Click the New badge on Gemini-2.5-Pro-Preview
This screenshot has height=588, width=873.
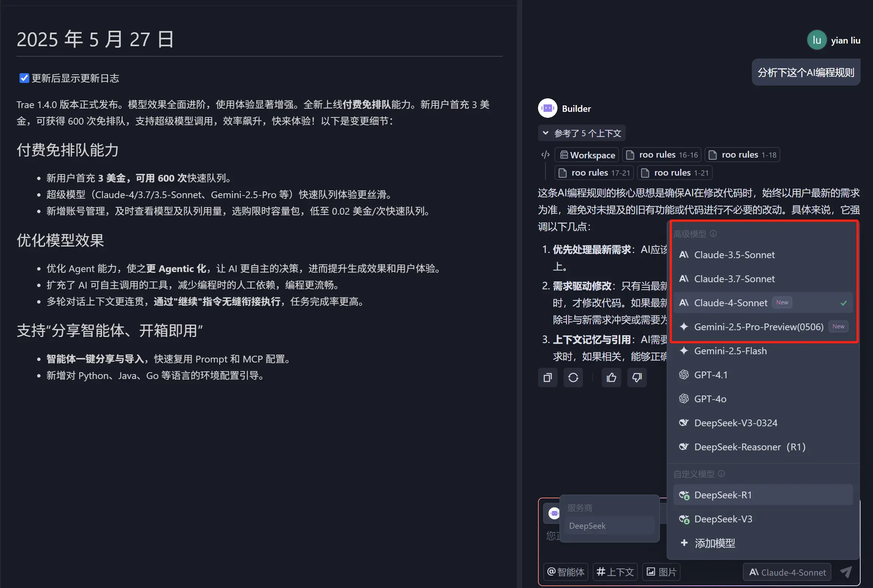[x=838, y=326]
